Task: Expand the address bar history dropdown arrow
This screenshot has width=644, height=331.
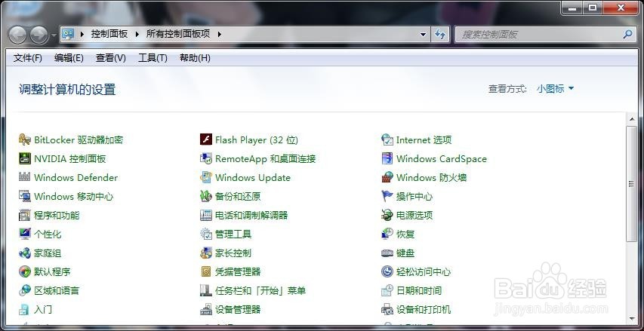Action: 424,35
